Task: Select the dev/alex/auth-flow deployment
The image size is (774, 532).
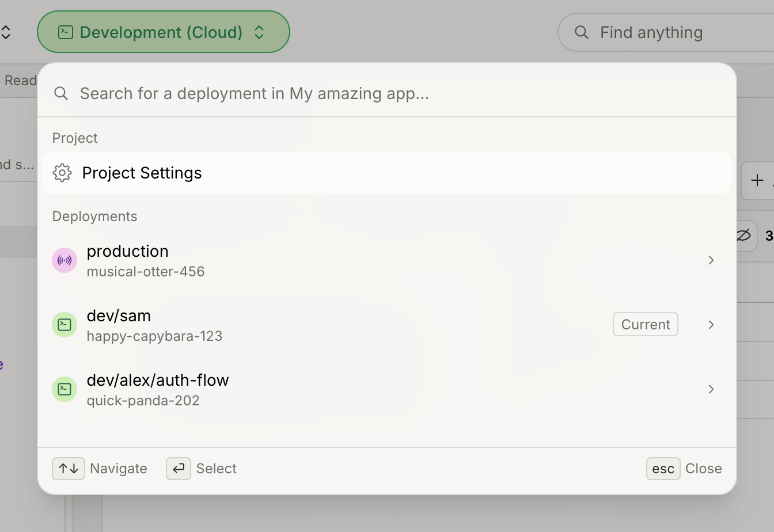Action: tap(387, 389)
